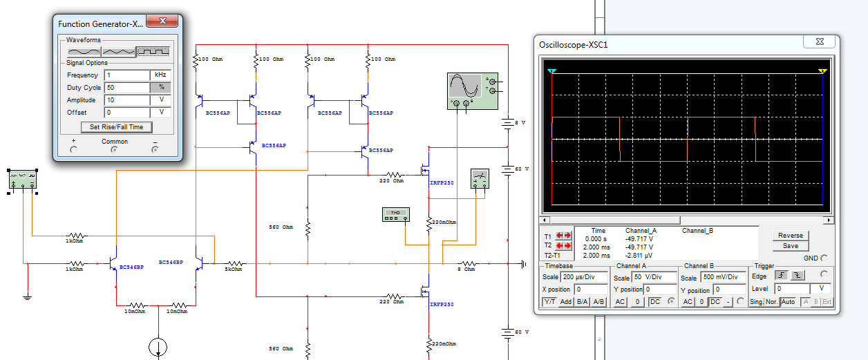Click the Trigger Level value field
Viewport: 868px width, 360px height.
pyautogui.click(x=793, y=289)
